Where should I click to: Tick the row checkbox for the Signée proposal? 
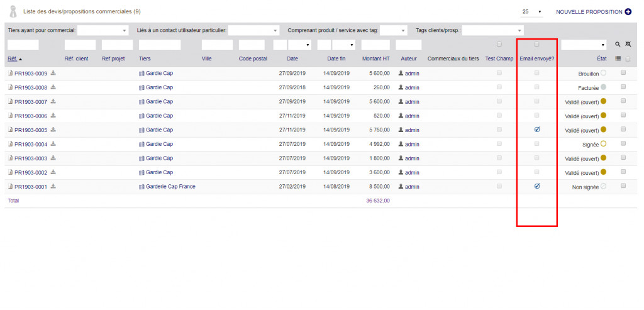tap(623, 143)
